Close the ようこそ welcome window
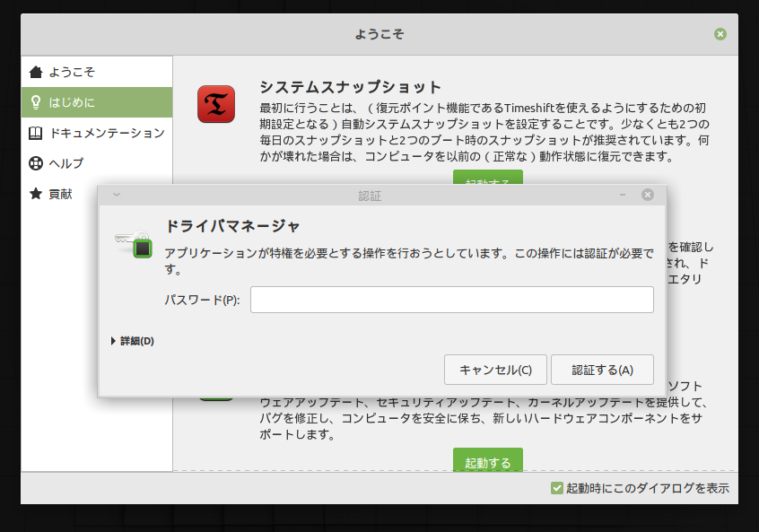The height and width of the screenshot is (532, 759). 720,34
